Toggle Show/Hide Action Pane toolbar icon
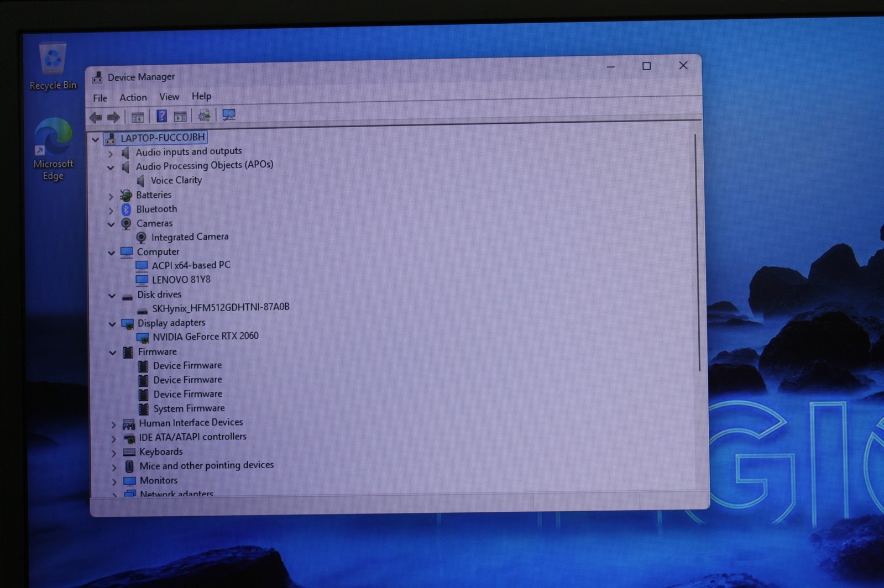This screenshot has width=884, height=588. point(180,116)
